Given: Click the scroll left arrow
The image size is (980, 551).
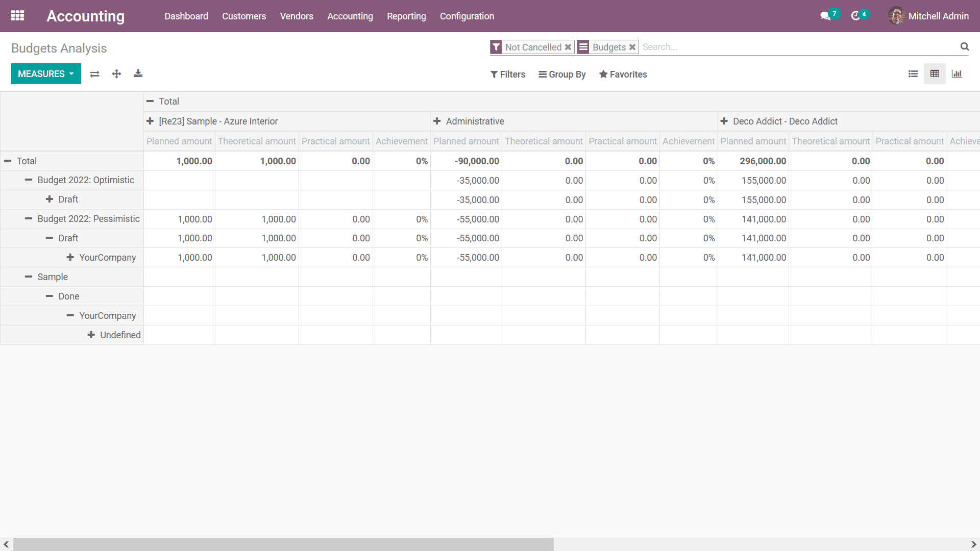Looking at the screenshot, I should point(6,544).
